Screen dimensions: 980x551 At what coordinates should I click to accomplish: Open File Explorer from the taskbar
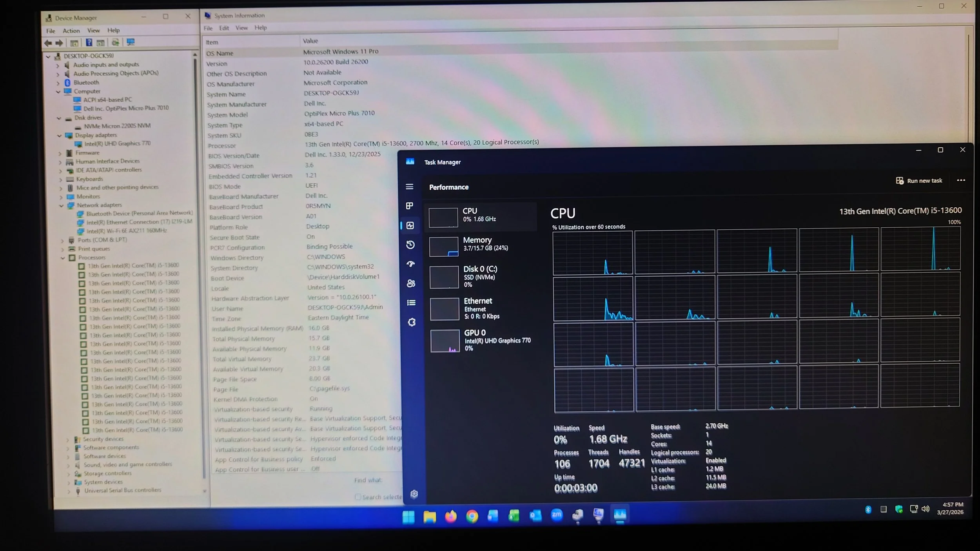430,517
